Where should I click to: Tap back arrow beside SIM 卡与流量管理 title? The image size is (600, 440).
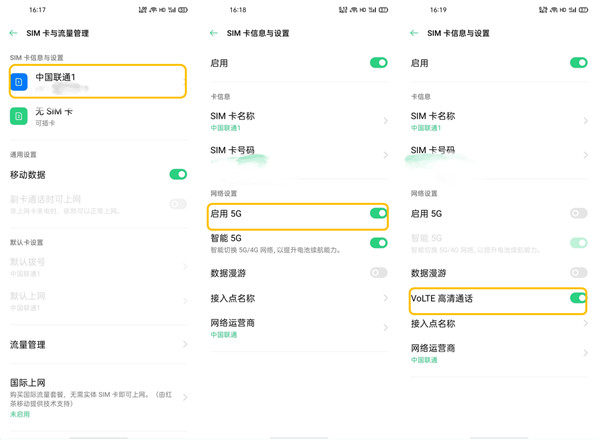pos(14,33)
